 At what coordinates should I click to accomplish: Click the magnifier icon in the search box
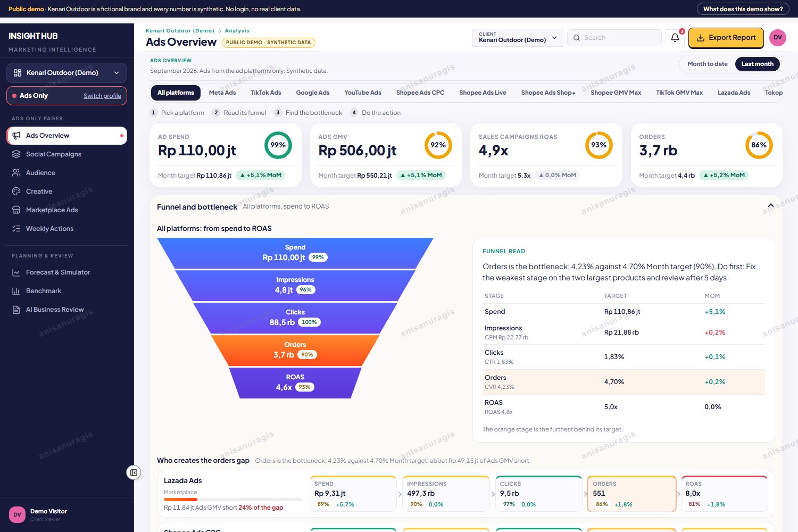click(577, 38)
